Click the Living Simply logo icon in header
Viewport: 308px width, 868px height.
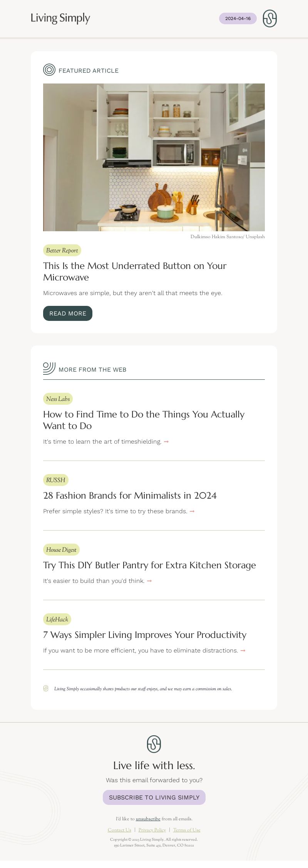point(269,18)
